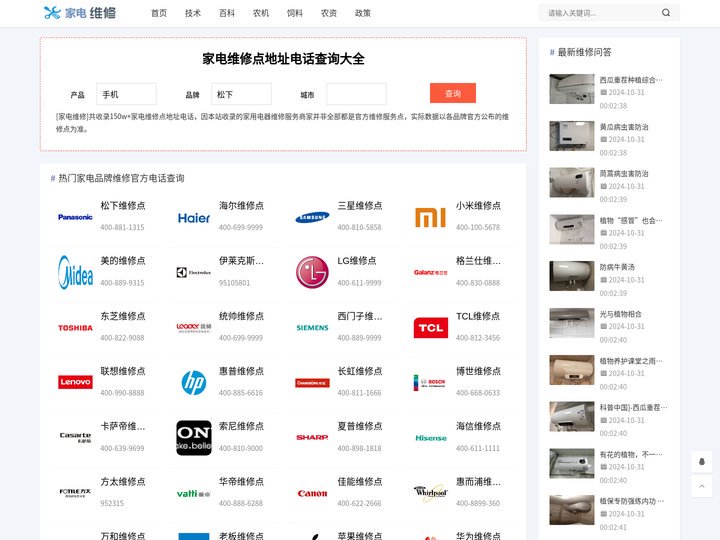Focus the keyword search input field

click(602, 13)
